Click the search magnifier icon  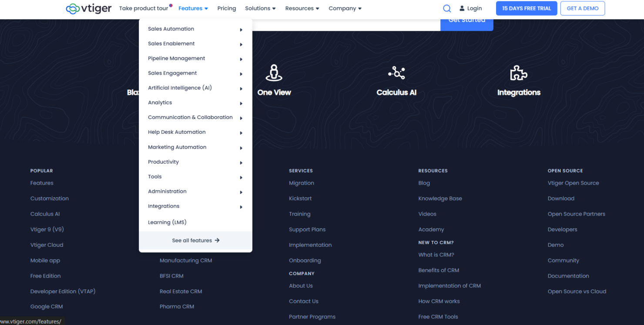[447, 8]
